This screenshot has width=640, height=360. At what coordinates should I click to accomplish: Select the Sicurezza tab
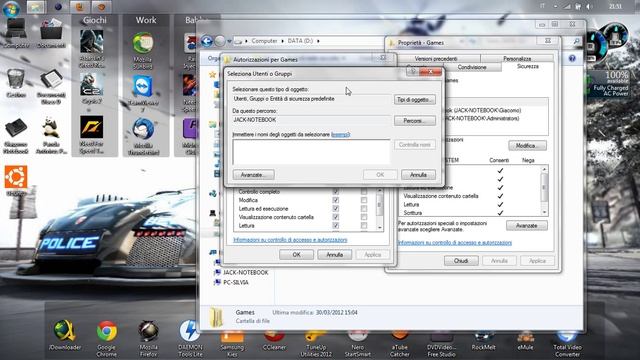coord(527,67)
